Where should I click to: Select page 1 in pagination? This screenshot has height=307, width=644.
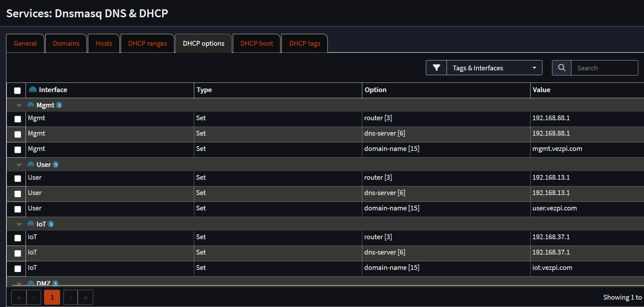tap(52, 297)
